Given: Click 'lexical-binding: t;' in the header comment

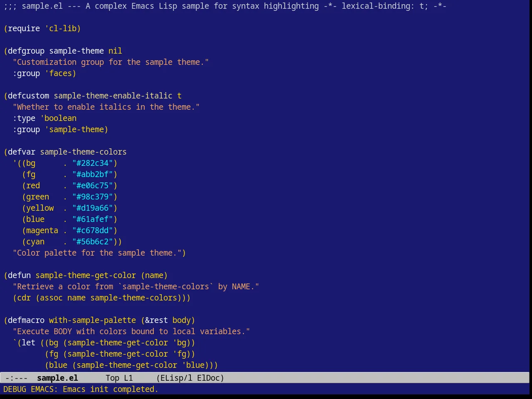Looking at the screenshot, I should coord(385,6).
